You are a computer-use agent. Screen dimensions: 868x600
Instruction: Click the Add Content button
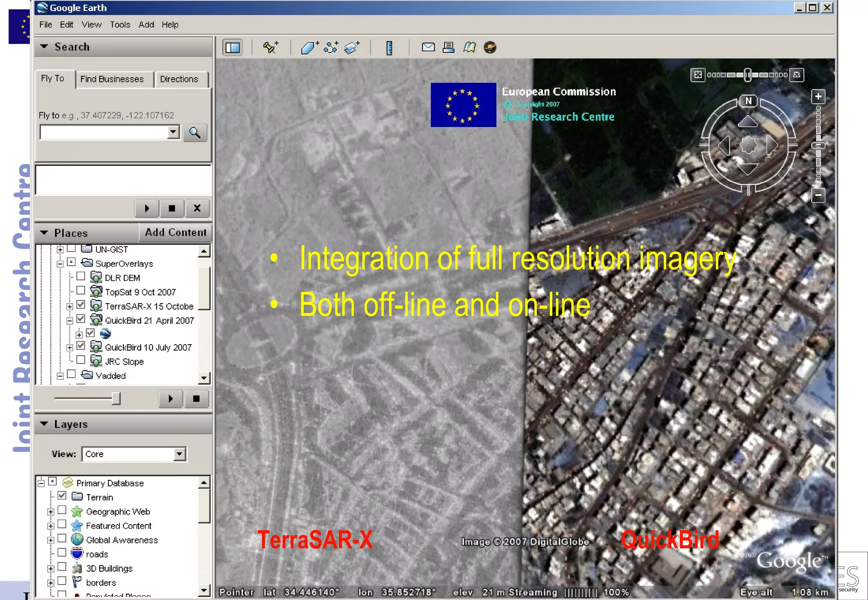[175, 232]
